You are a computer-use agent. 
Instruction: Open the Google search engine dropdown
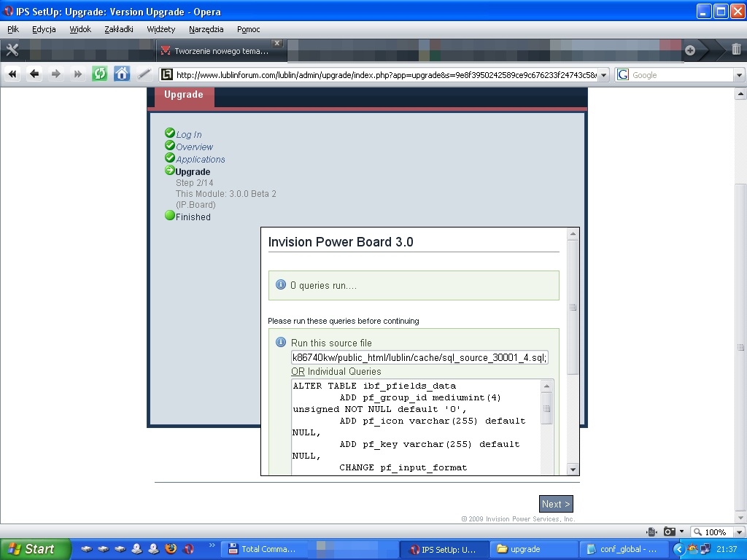(x=739, y=75)
